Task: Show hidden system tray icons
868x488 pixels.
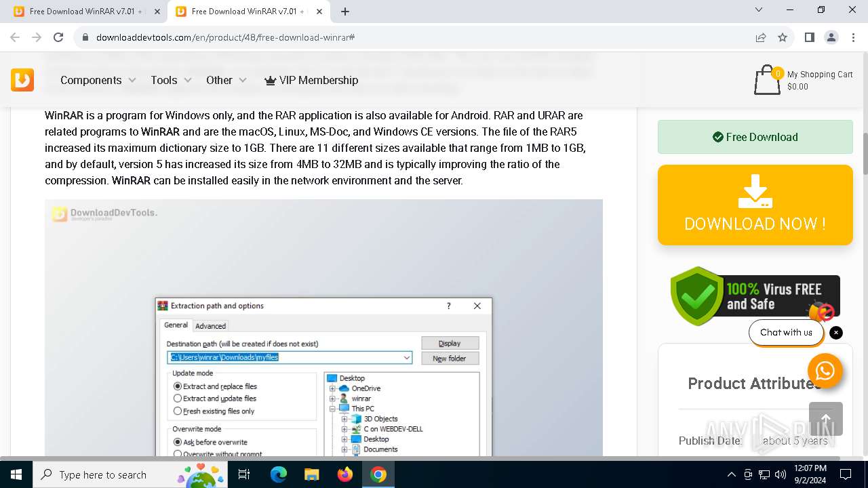Action: pos(731,474)
